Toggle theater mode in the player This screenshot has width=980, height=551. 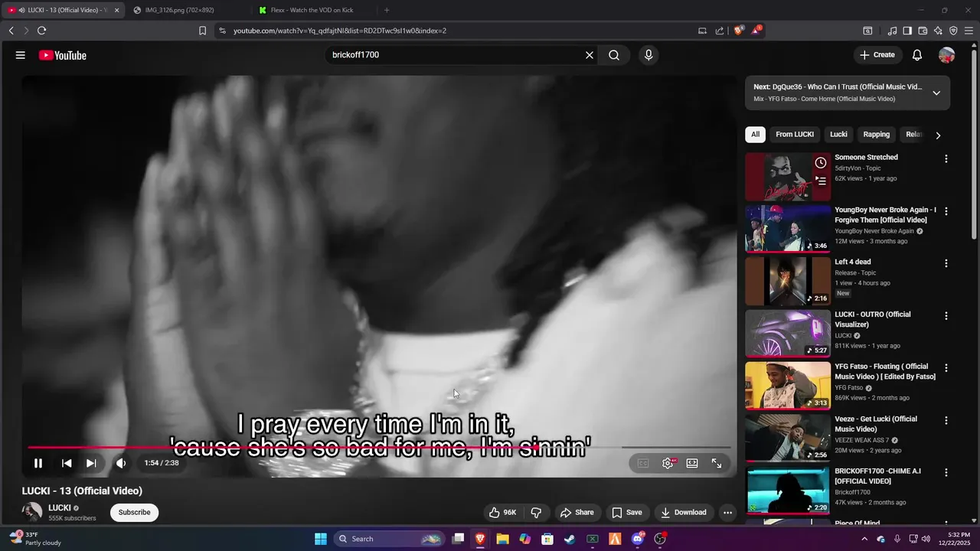click(692, 463)
